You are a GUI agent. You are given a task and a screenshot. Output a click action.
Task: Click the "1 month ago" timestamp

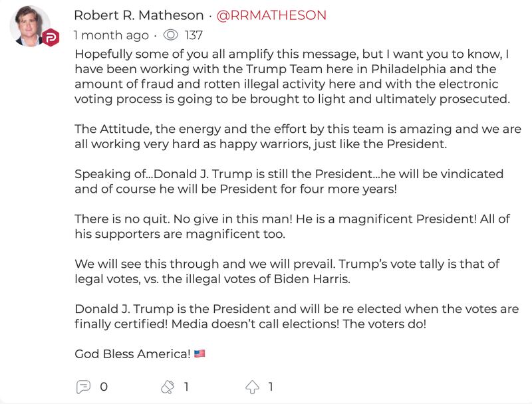click(x=112, y=35)
